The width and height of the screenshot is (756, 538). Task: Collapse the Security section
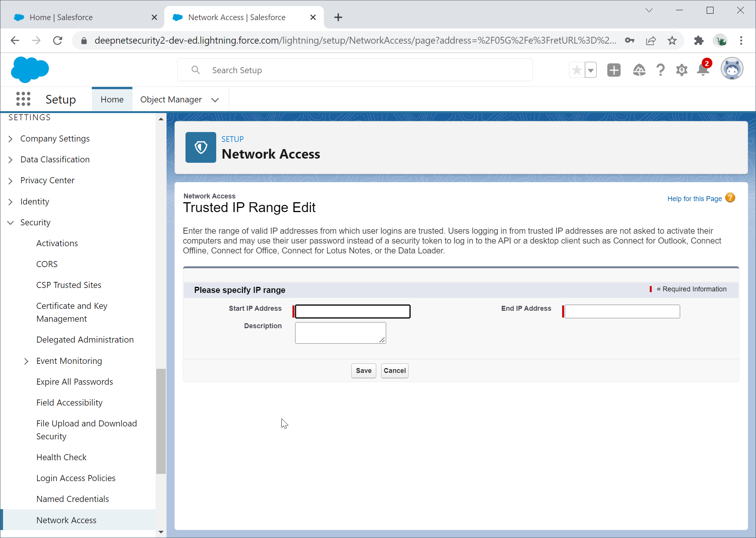pyautogui.click(x=11, y=223)
